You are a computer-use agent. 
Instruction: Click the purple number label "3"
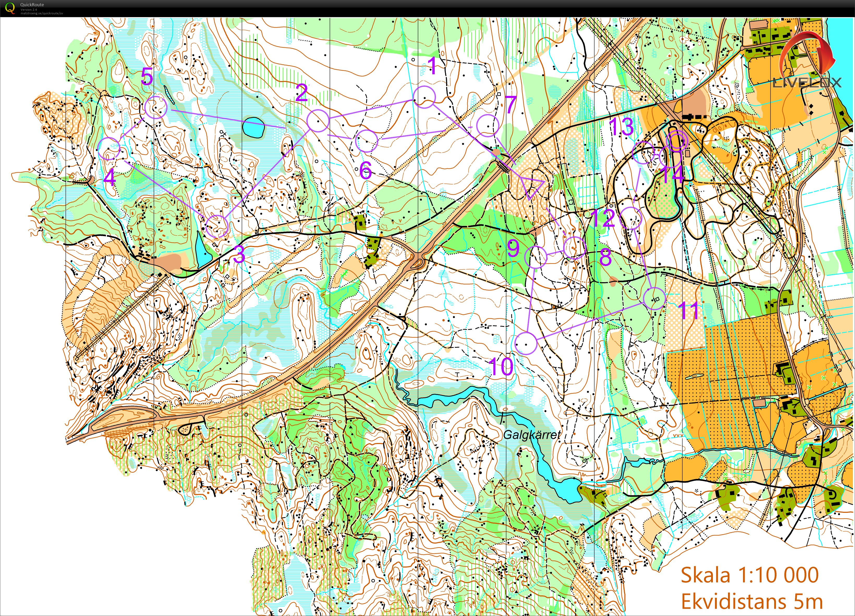pyautogui.click(x=239, y=255)
